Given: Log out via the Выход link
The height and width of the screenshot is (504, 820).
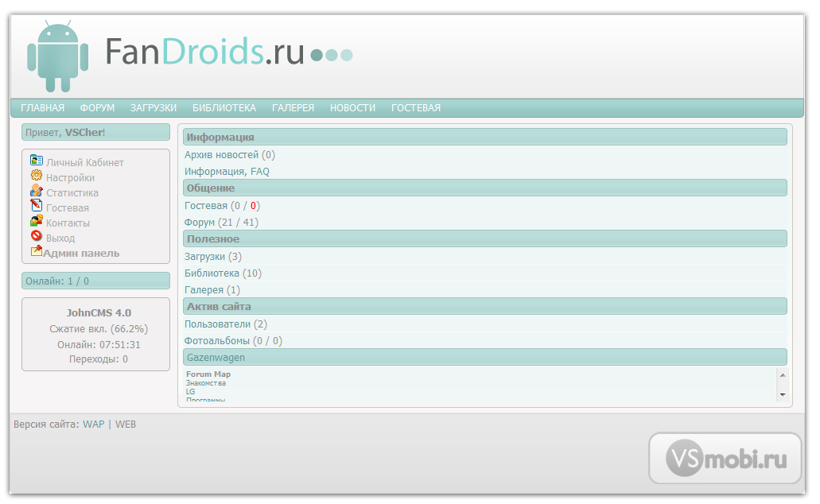Looking at the screenshot, I should [x=60, y=238].
